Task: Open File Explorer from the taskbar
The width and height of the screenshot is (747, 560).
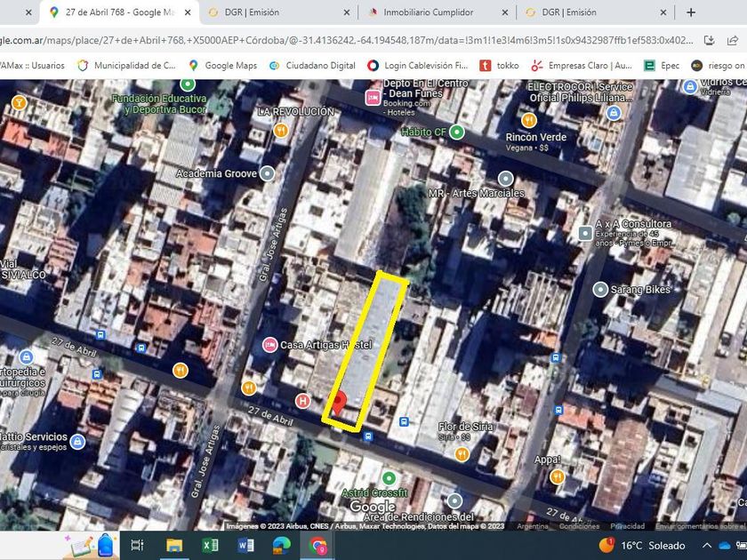Action: [174, 545]
